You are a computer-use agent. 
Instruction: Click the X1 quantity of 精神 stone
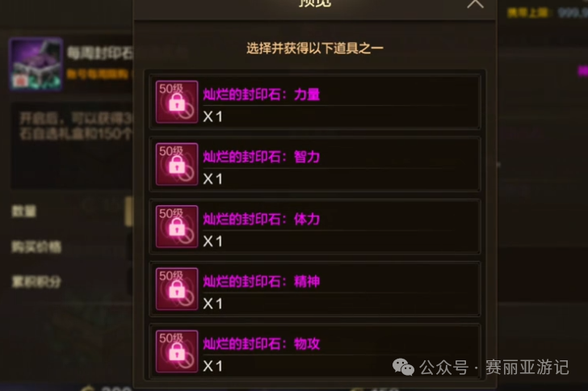click(212, 304)
